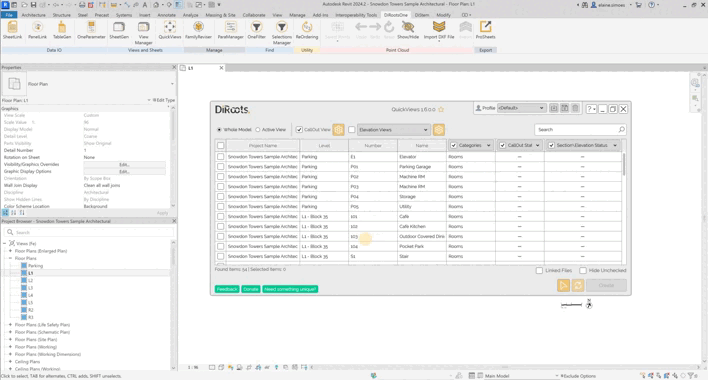708x380 pixels.
Task: Open CallOut View settings gear
Action: click(338, 130)
